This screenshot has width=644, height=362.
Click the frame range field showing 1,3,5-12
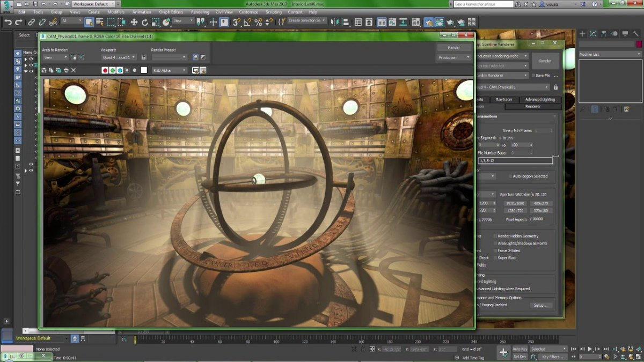pos(515,160)
